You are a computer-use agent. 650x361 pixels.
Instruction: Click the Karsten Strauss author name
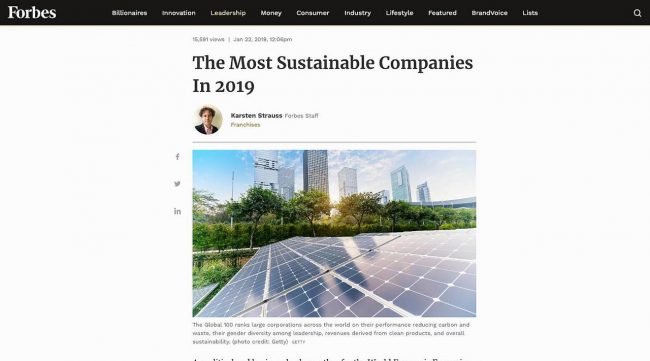point(256,116)
